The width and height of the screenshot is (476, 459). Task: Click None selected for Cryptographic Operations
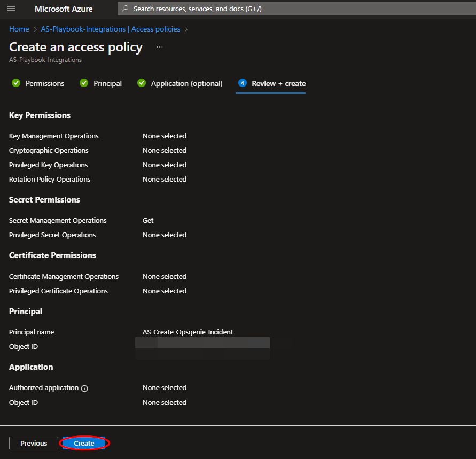point(165,151)
